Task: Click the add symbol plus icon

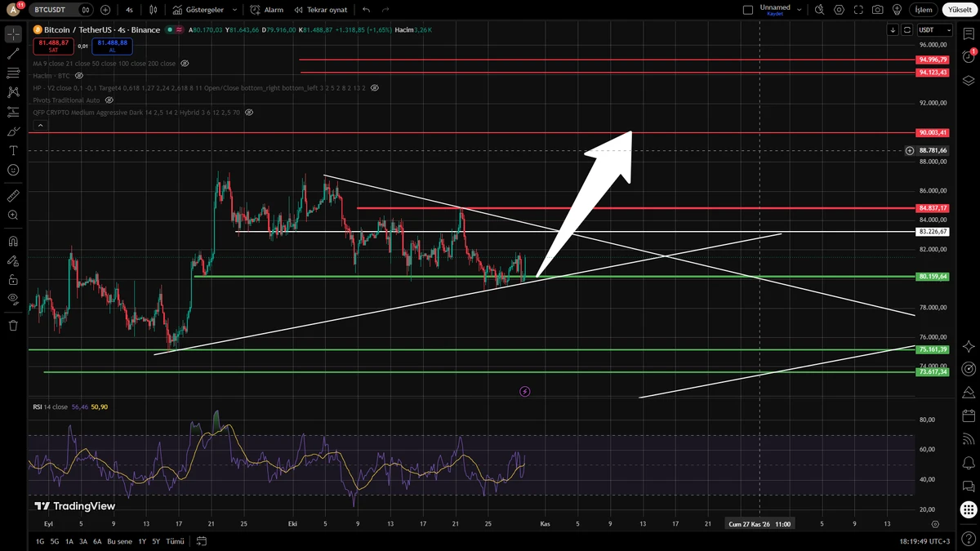Action: (105, 10)
